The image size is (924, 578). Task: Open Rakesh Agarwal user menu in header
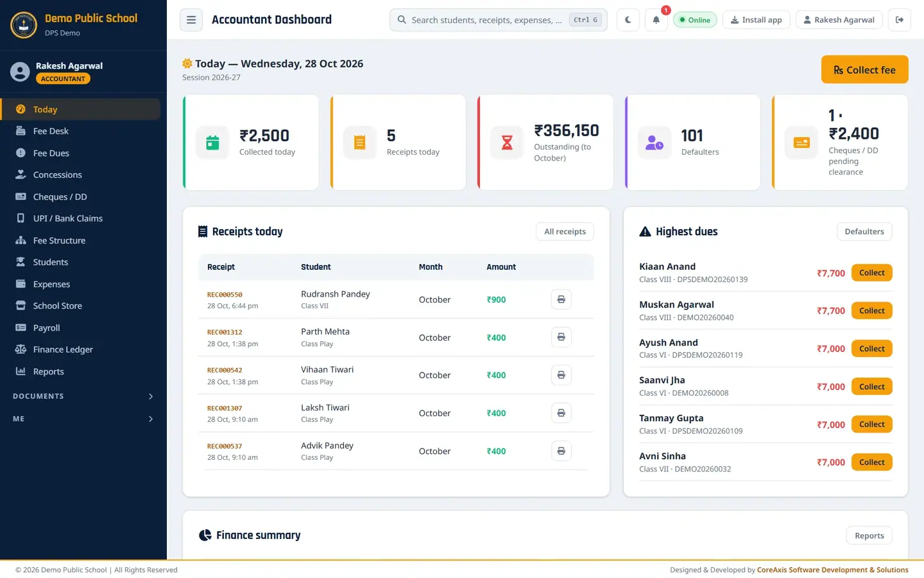pyautogui.click(x=839, y=20)
